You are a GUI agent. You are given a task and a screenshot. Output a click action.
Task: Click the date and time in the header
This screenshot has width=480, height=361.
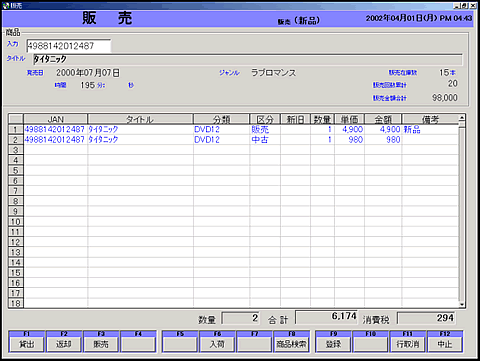419,18
